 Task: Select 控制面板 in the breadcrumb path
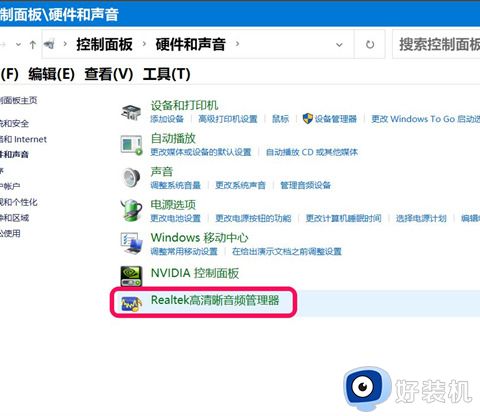104,44
